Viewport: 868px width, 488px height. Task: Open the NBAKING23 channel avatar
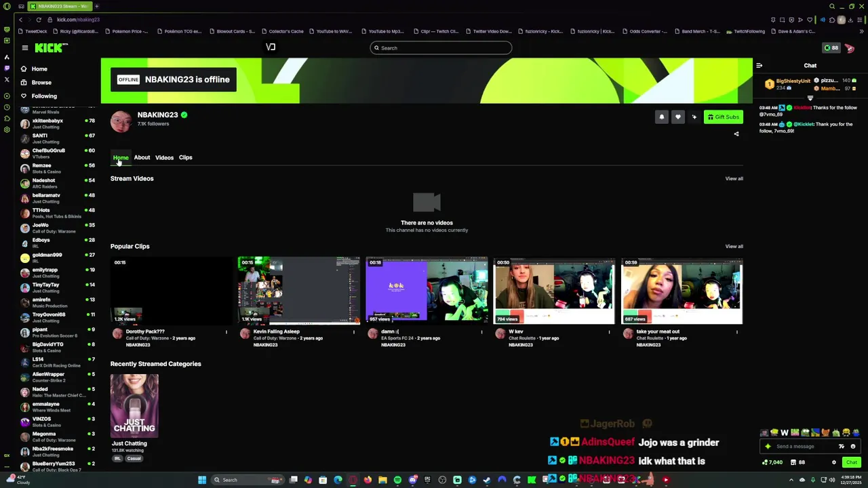pos(121,121)
